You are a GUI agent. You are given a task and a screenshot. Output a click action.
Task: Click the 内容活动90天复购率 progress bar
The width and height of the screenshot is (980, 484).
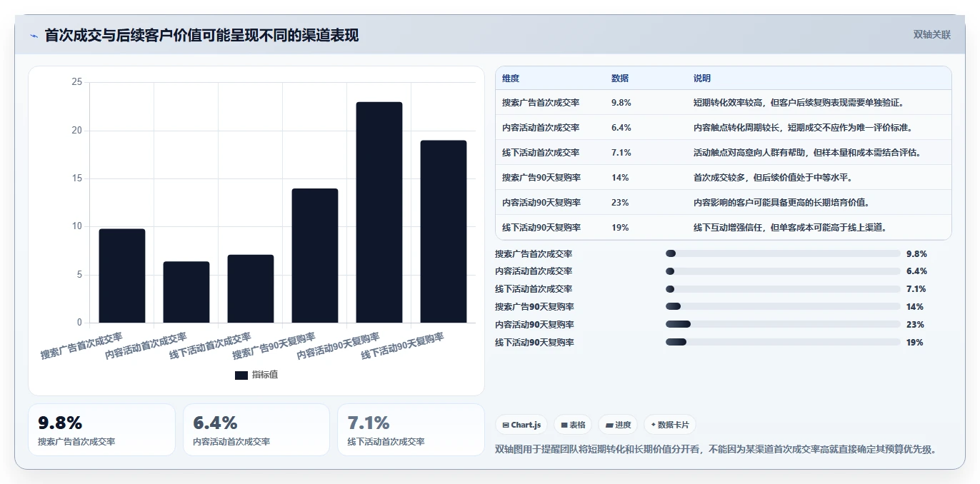(x=783, y=325)
